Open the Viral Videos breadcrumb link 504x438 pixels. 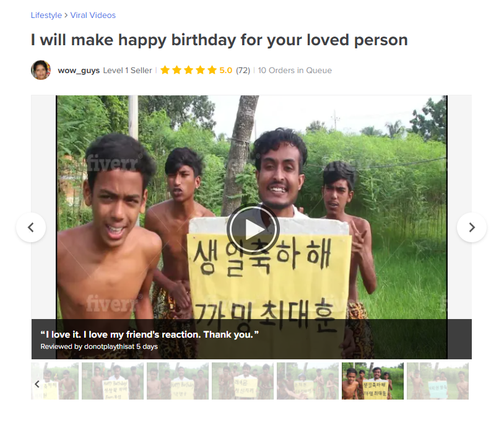93,15
